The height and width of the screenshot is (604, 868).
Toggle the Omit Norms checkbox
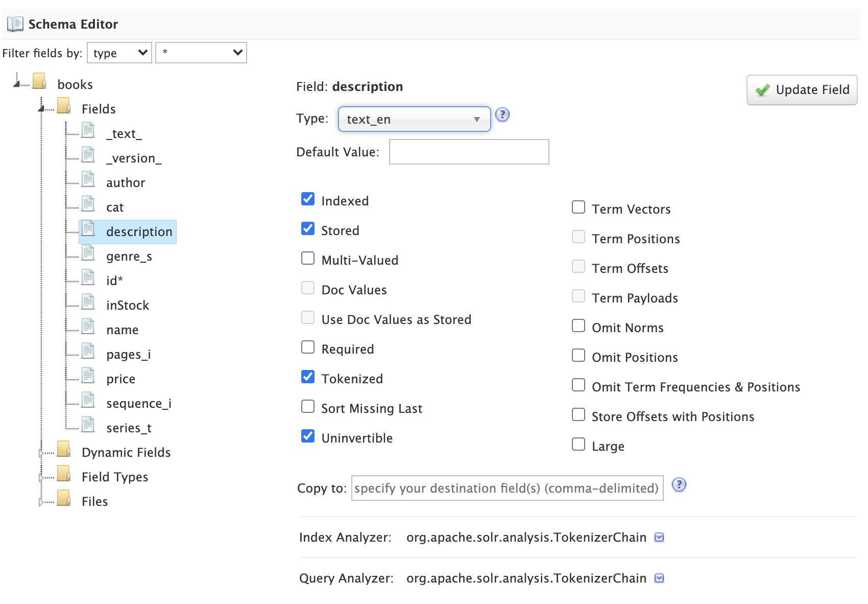tap(578, 326)
